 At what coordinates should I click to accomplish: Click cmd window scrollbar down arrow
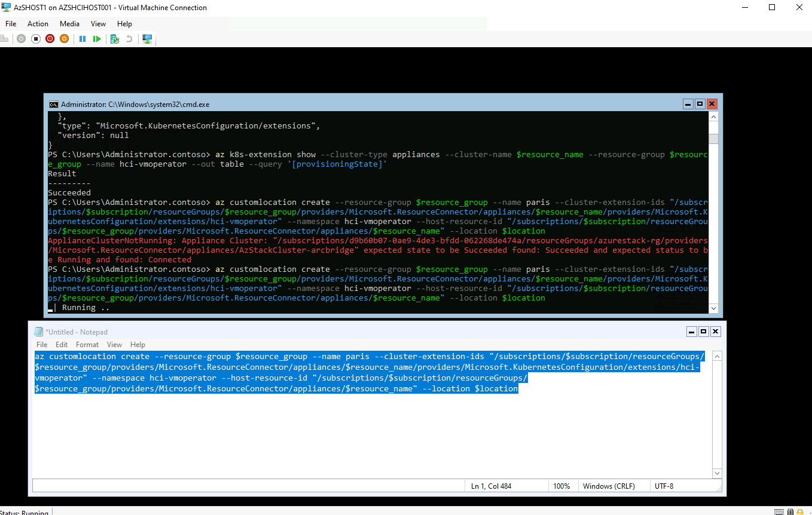pyautogui.click(x=713, y=308)
